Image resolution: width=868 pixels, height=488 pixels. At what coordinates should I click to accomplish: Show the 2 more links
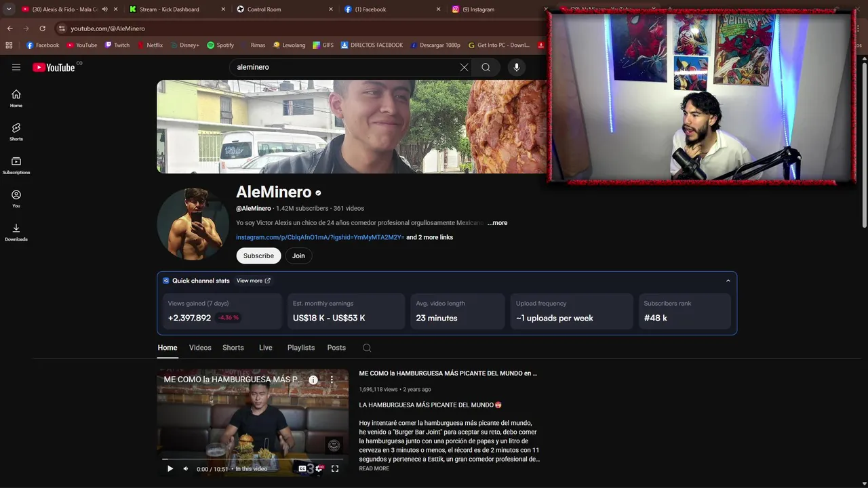click(x=429, y=237)
